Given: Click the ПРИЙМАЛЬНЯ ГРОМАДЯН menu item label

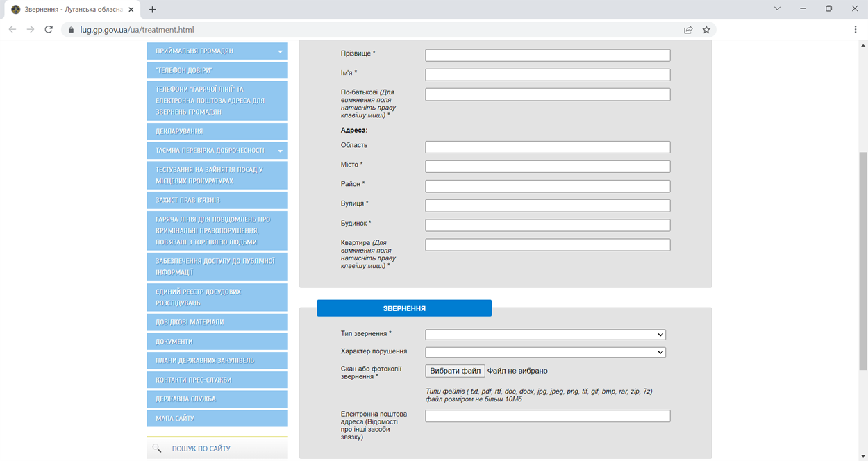Looking at the screenshot, I should 194,51.
